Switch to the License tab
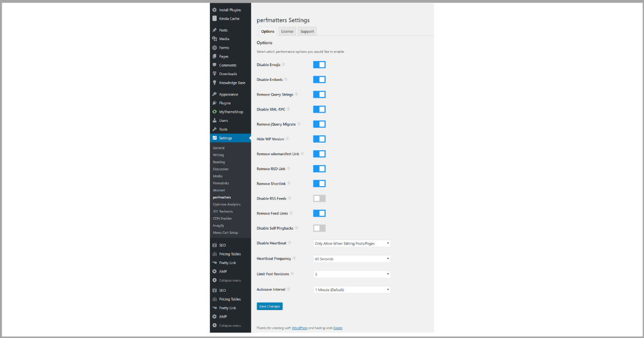This screenshot has width=644, height=338. 287,32
